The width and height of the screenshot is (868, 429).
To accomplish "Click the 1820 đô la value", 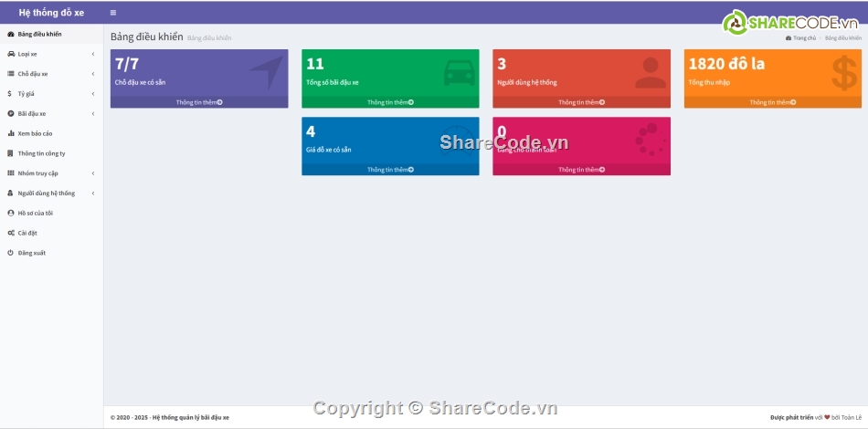I will [726, 64].
